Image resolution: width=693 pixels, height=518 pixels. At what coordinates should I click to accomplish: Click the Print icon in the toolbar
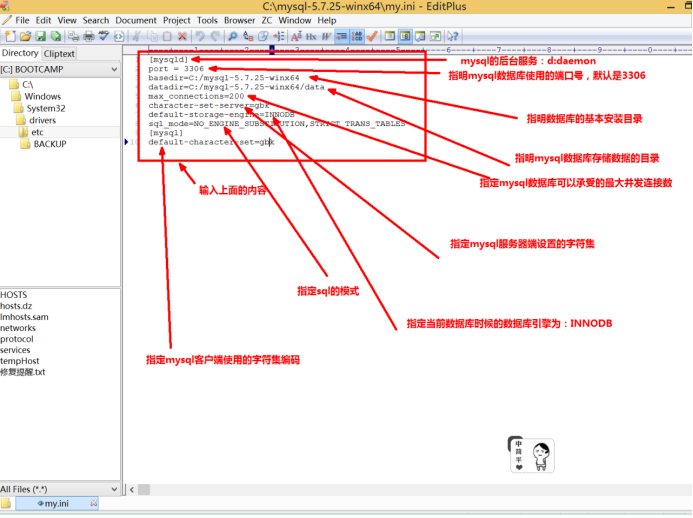(89, 36)
